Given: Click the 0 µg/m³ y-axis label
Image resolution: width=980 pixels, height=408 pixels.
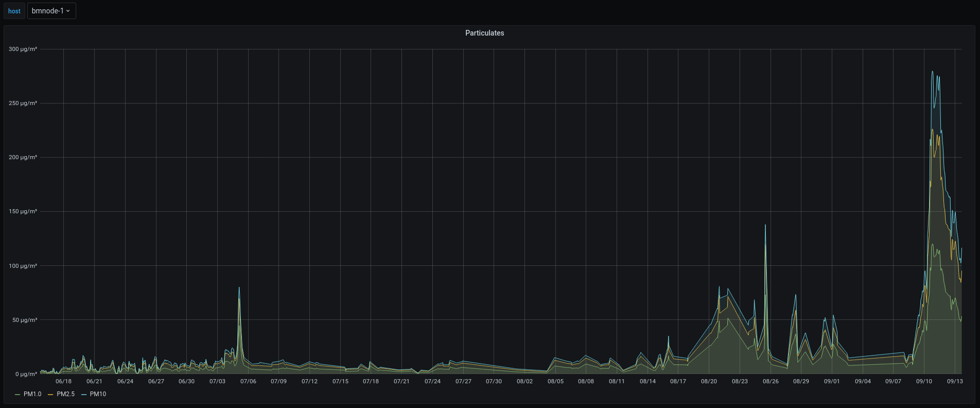Looking at the screenshot, I should coord(25,374).
